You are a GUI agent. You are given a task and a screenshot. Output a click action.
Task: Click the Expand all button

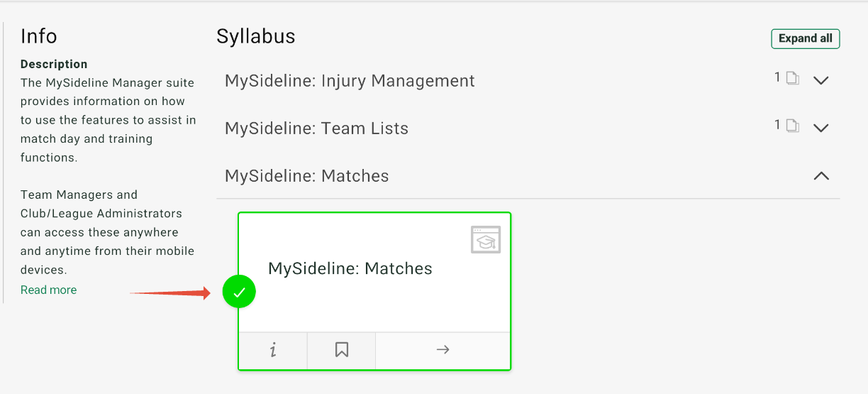pos(806,38)
